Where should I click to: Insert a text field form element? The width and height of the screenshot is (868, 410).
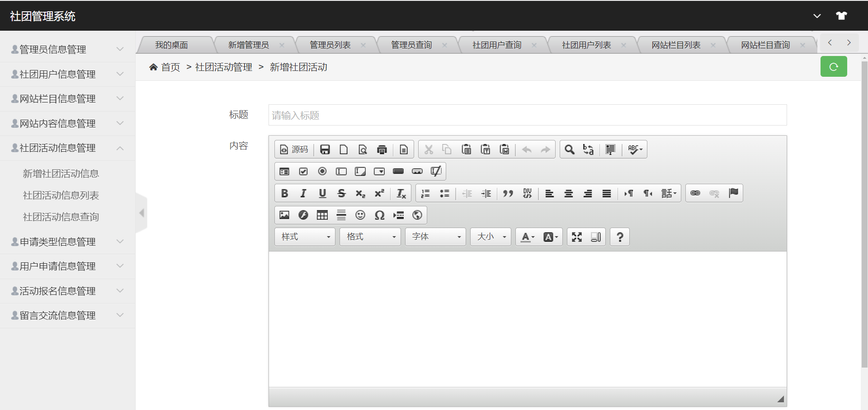pyautogui.click(x=341, y=172)
